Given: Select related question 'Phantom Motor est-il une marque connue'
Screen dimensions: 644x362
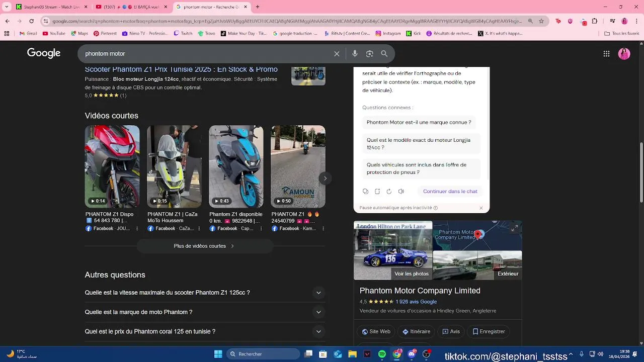Looking at the screenshot, I should [419, 122].
